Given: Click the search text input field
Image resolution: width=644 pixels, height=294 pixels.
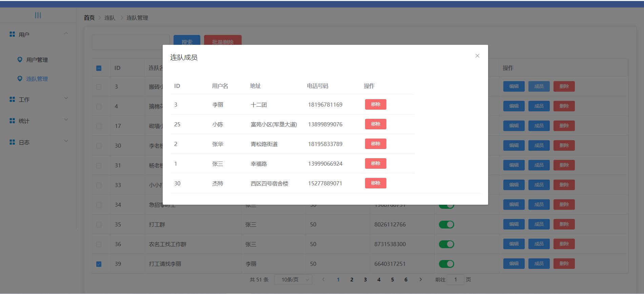Looking at the screenshot, I should (130, 42).
